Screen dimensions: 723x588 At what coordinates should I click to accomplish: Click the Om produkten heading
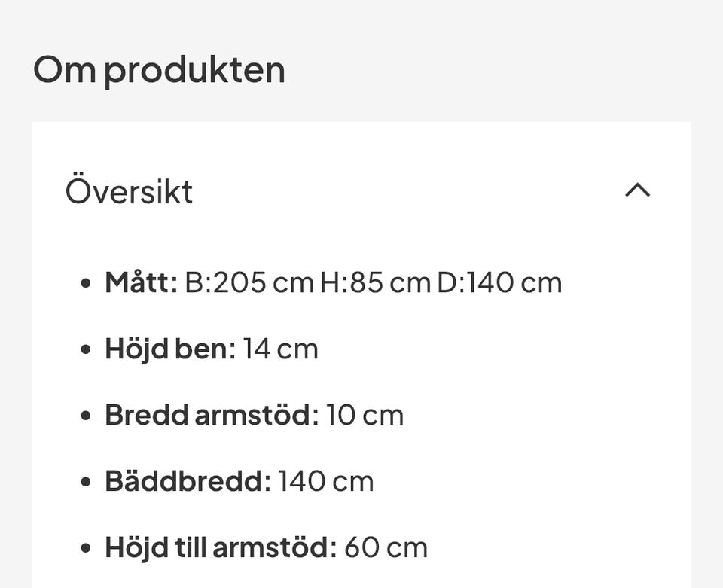click(x=159, y=71)
